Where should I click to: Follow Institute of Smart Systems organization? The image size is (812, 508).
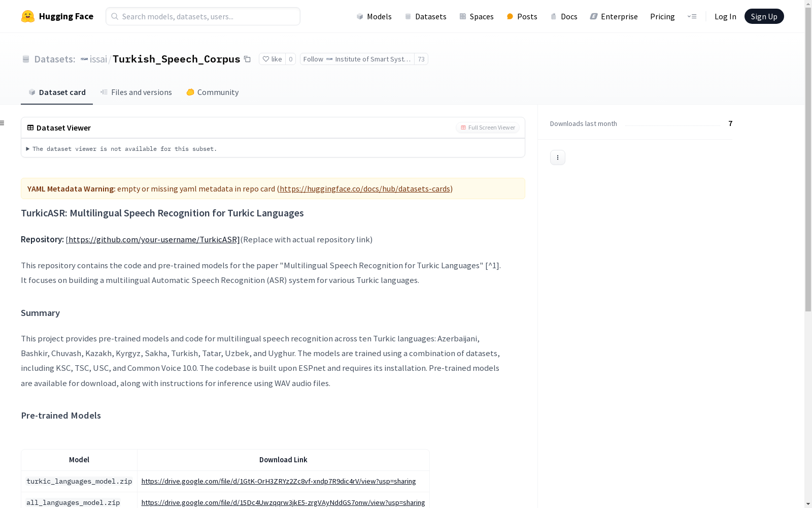pos(357,59)
